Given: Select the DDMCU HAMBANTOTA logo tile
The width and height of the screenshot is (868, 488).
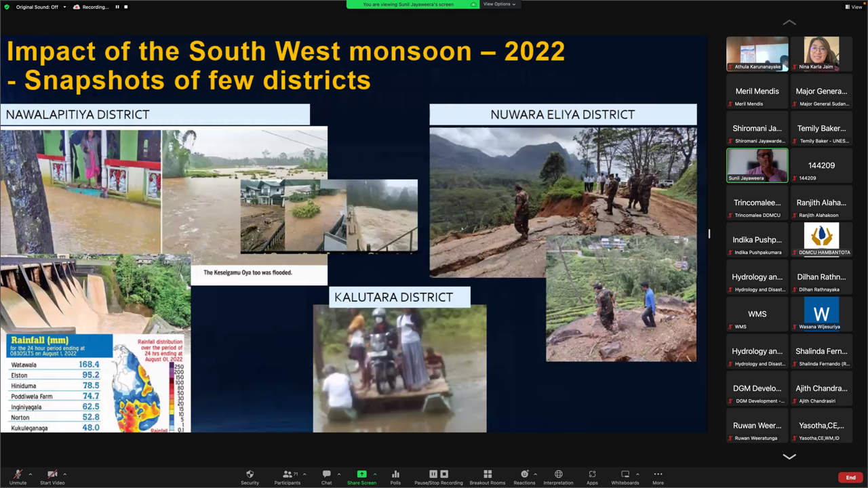Looking at the screenshot, I should point(822,240).
